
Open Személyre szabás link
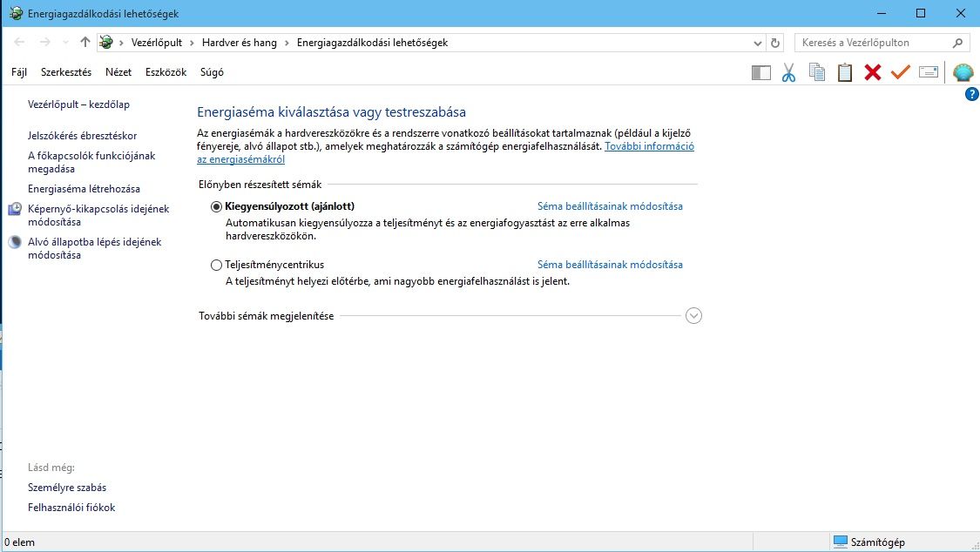tap(67, 488)
